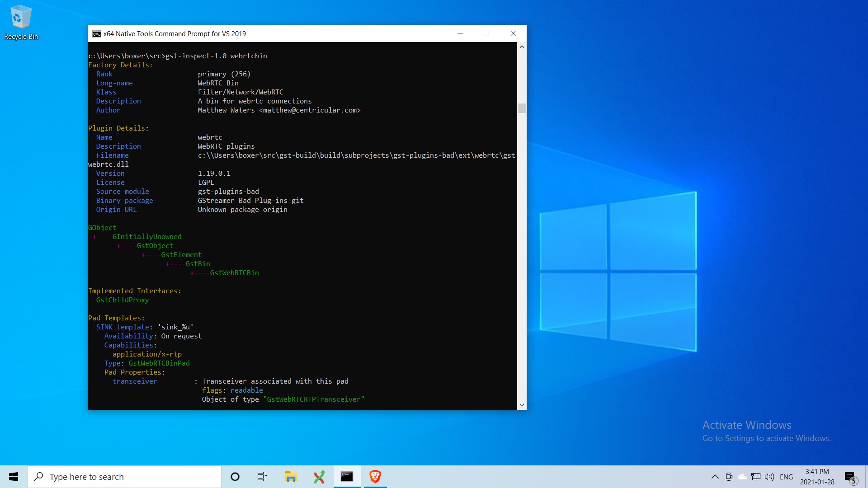Screen dimensions: 868x488
Task: Click the Task View taskbar icon
Action: point(262,476)
